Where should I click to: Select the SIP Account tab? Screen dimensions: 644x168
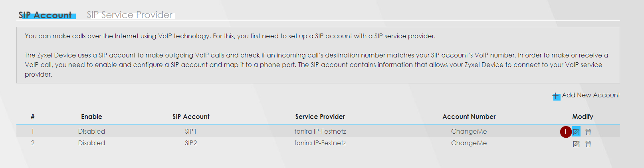pyautogui.click(x=45, y=15)
